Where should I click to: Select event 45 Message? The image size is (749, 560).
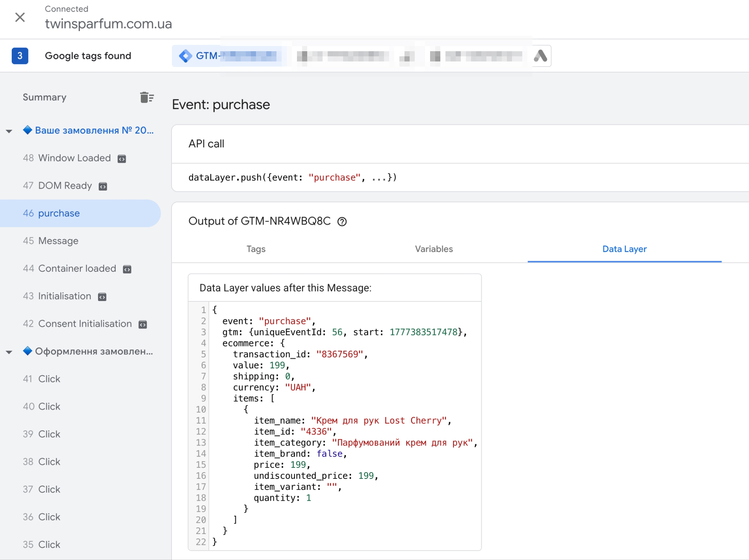tap(51, 241)
